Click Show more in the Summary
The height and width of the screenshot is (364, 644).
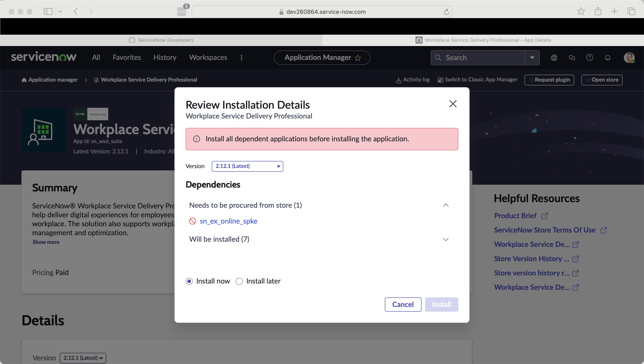(x=46, y=242)
